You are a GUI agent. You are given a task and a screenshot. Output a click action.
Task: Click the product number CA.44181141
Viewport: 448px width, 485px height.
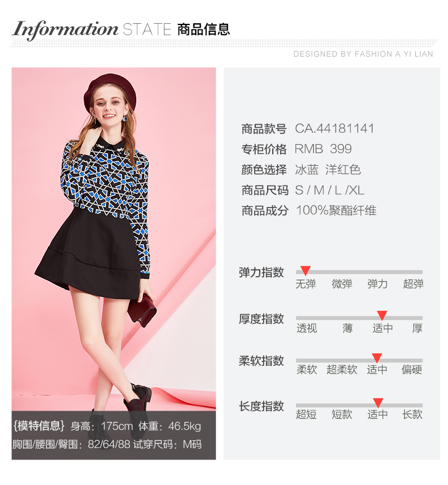[335, 128]
